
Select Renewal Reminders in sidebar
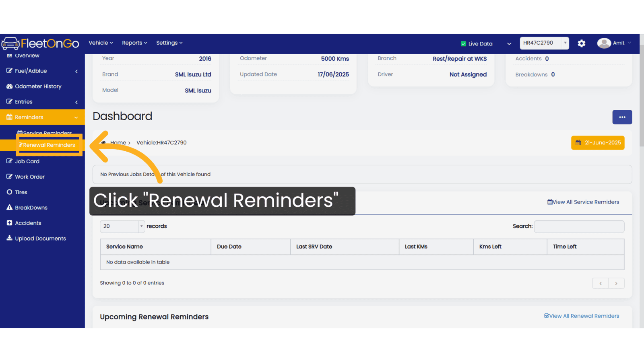(x=49, y=145)
